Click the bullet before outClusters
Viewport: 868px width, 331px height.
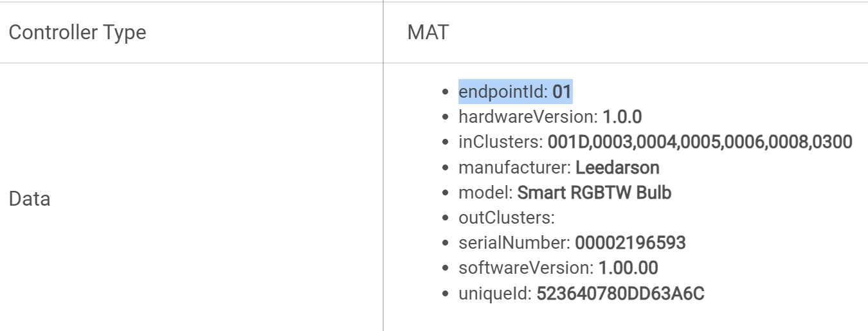point(445,219)
